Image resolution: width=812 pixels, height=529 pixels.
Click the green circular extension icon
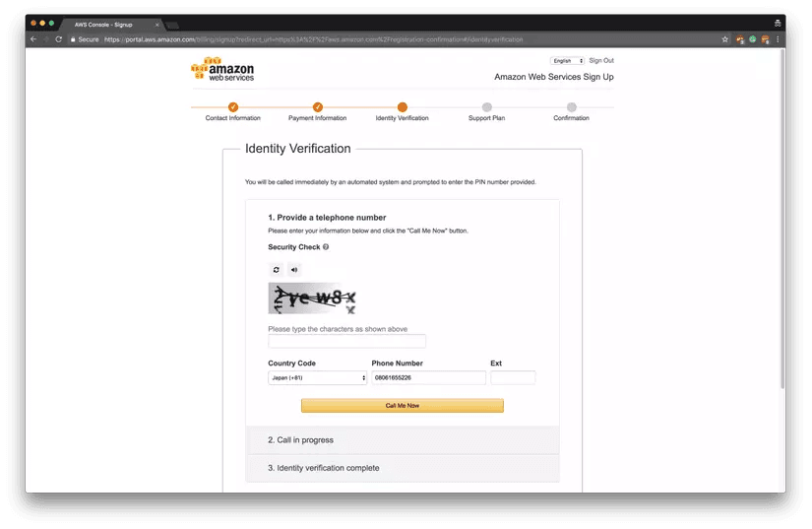click(x=752, y=39)
